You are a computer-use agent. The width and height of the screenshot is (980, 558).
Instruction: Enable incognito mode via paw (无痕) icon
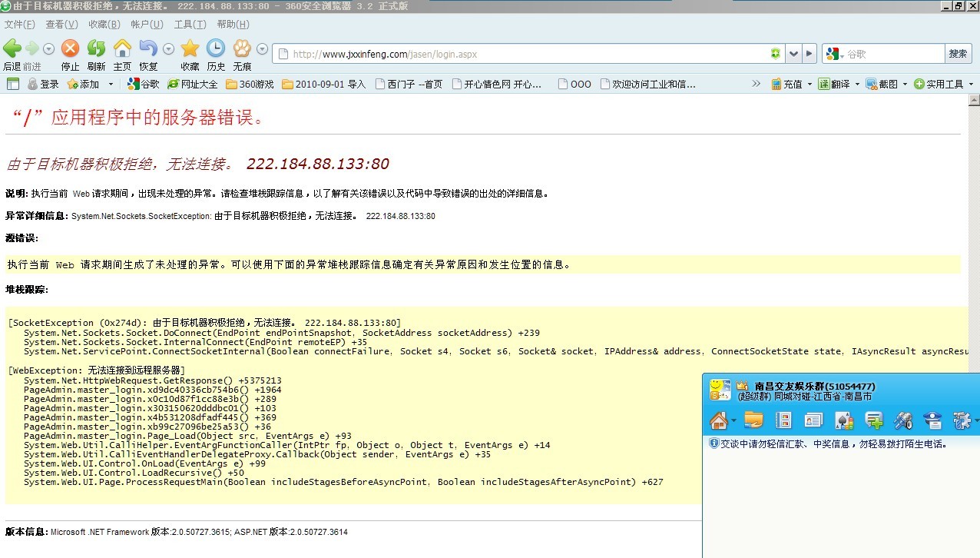click(x=242, y=49)
